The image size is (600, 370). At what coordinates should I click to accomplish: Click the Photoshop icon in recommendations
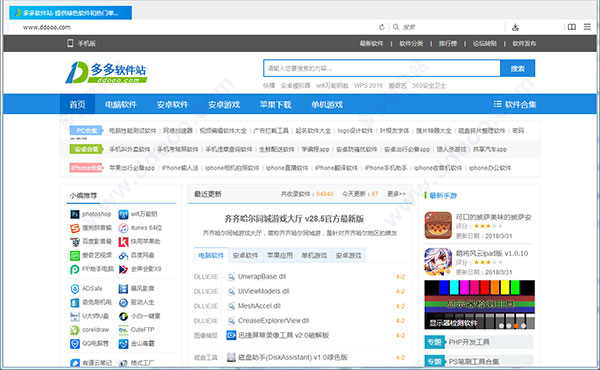75,214
